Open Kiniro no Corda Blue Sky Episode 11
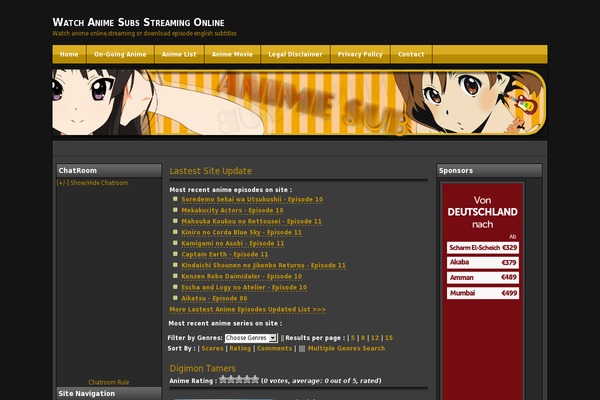This screenshot has width=600, height=400. coord(241,232)
